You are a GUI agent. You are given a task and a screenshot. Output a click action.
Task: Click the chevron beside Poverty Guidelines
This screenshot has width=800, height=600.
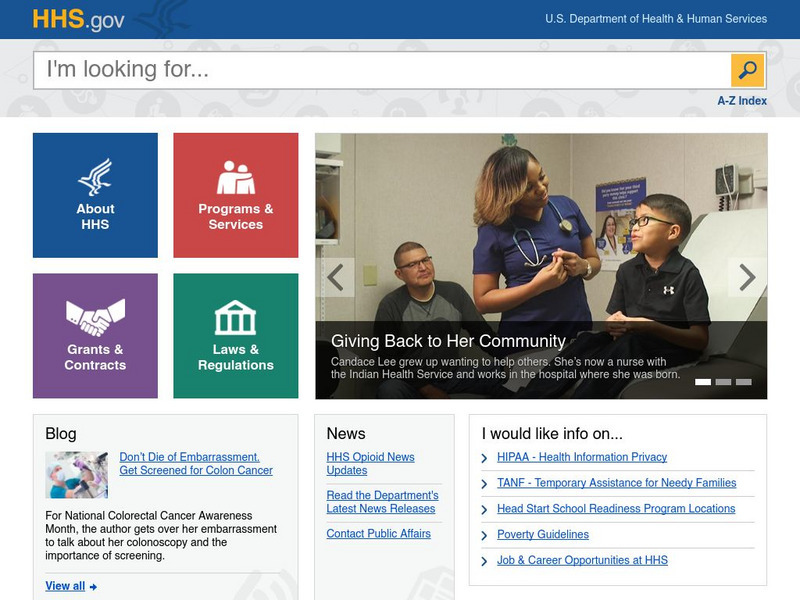click(x=484, y=536)
